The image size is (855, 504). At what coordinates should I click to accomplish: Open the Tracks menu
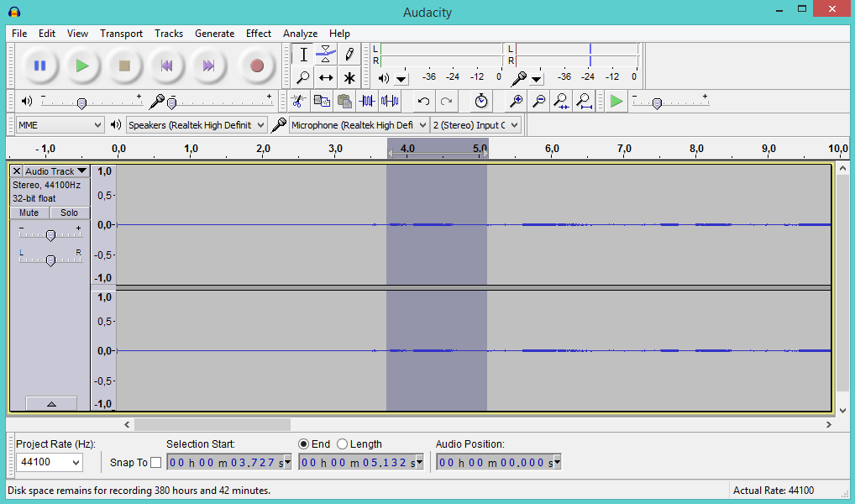(x=169, y=34)
